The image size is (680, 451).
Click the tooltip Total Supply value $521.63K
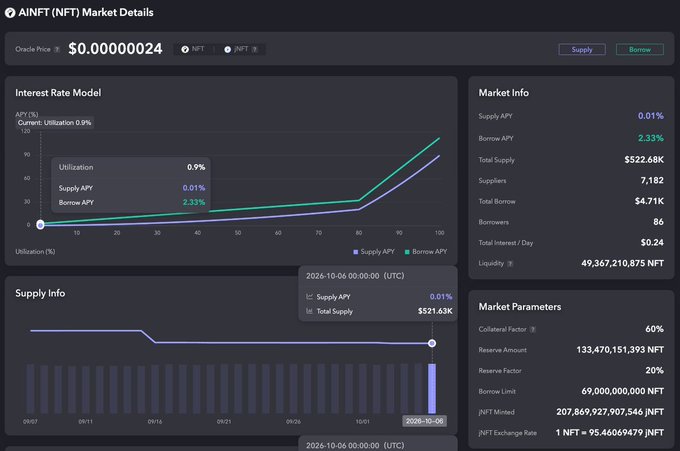(x=435, y=311)
